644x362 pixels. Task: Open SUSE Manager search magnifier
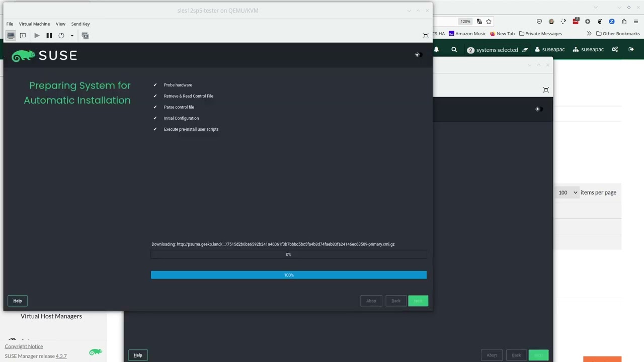[x=454, y=49]
